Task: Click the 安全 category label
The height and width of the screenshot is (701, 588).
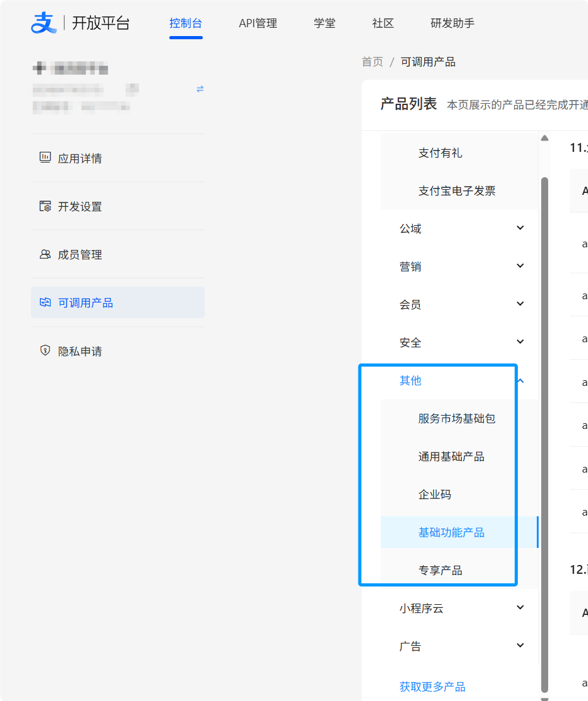Action: (410, 343)
